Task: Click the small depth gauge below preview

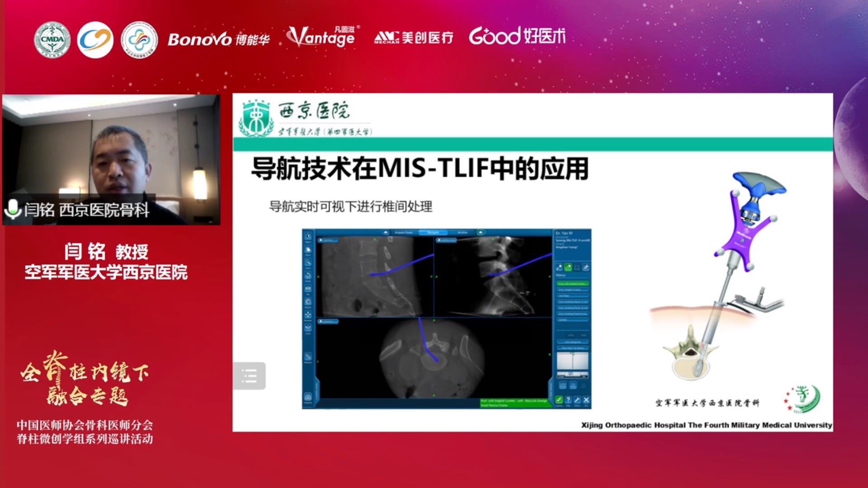Action: click(x=573, y=375)
